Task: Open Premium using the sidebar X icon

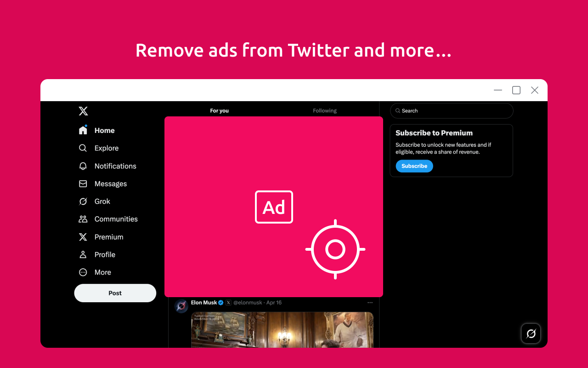Action: [x=83, y=237]
